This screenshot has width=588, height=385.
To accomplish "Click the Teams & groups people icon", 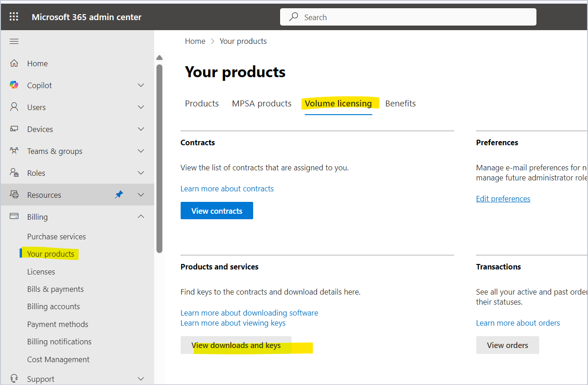I will coord(14,151).
